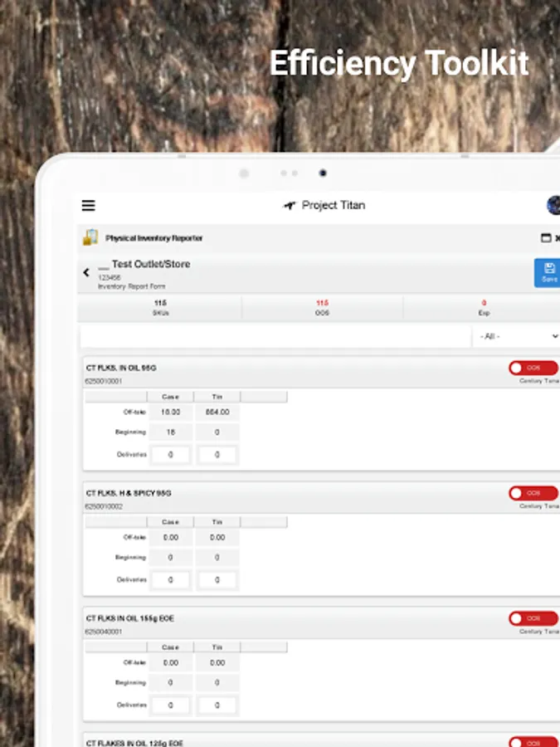Click Deliveries Tin field for CT FLKS. H & SPICY
Viewport: 560px width, 747px height.
pos(217,580)
